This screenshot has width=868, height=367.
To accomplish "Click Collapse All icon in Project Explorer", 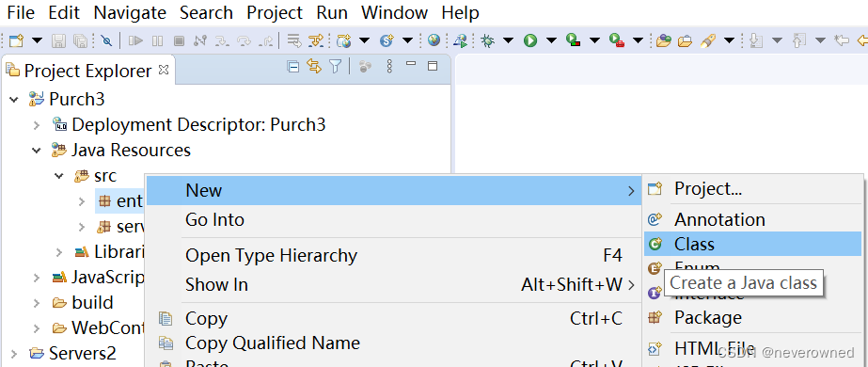I will (x=293, y=67).
